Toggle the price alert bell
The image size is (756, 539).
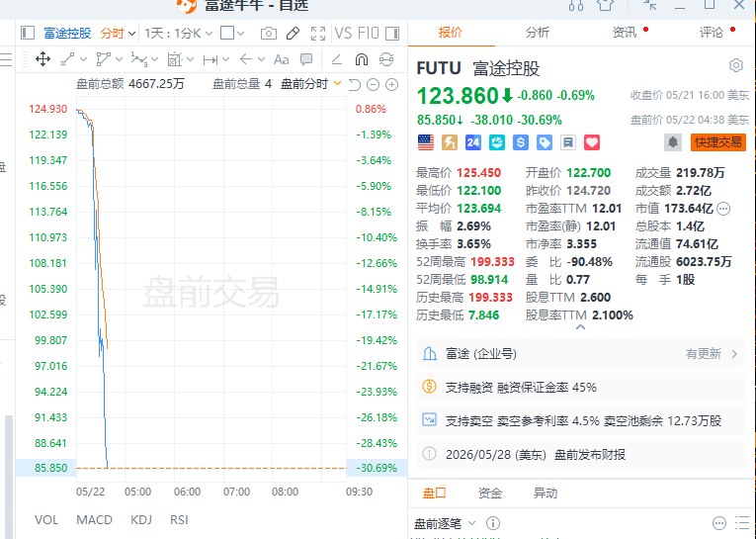673,142
